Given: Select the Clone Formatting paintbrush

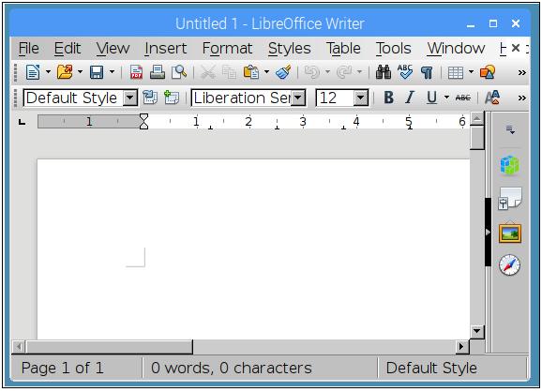Looking at the screenshot, I should (x=283, y=72).
